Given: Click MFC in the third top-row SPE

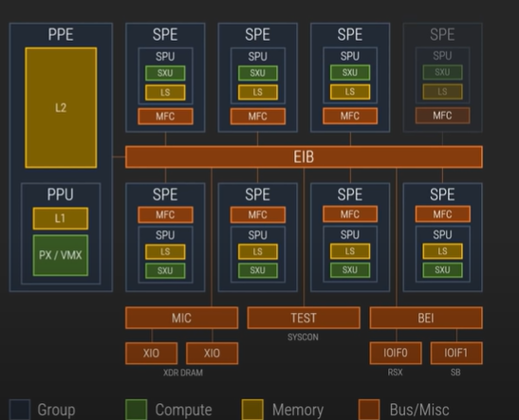Looking at the screenshot, I should click(x=350, y=116).
